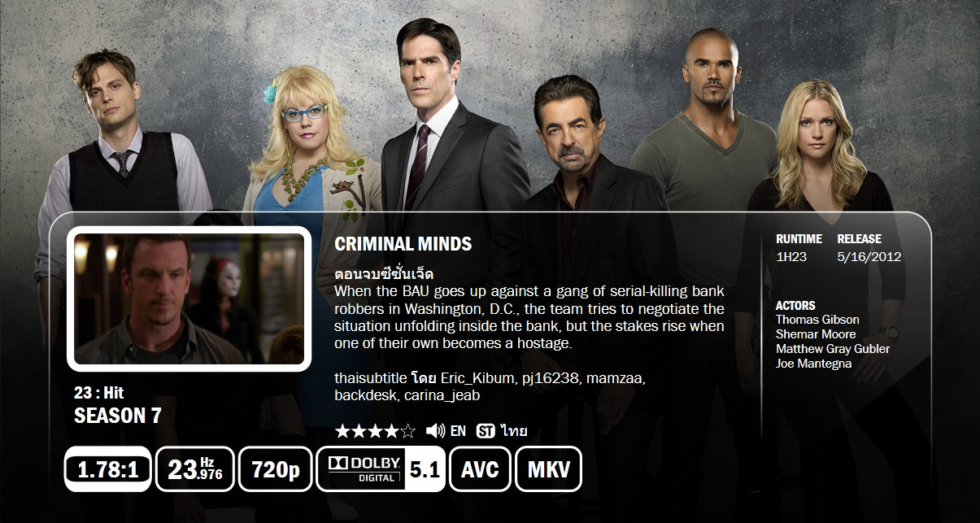980x523 pixels.
Task: Click the runtime value 1H23
Action: 791,257
